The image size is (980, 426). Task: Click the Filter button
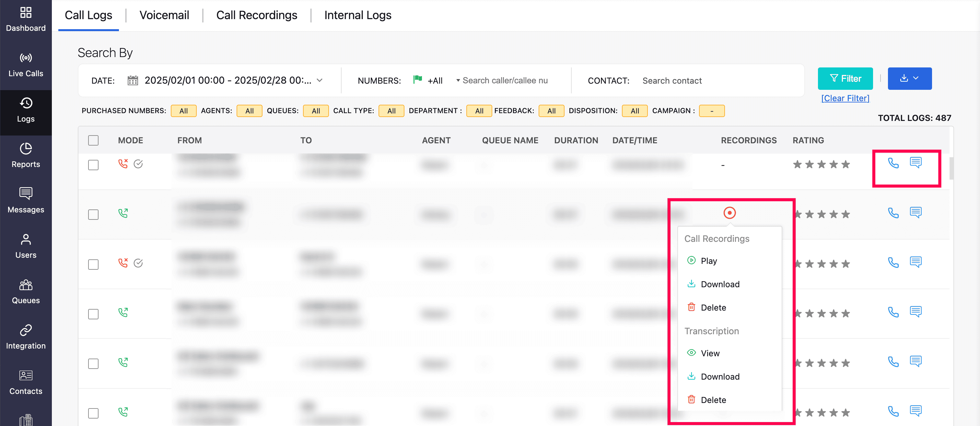click(845, 78)
